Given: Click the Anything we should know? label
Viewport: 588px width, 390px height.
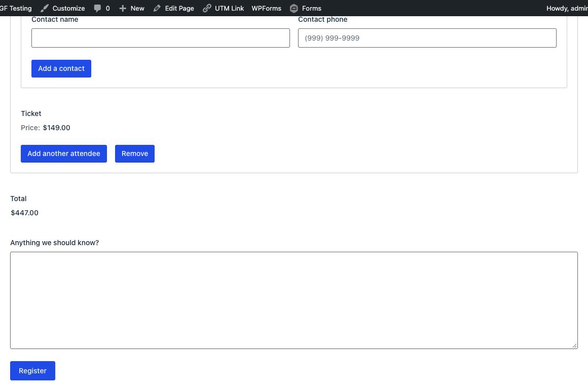Looking at the screenshot, I should click(x=54, y=243).
